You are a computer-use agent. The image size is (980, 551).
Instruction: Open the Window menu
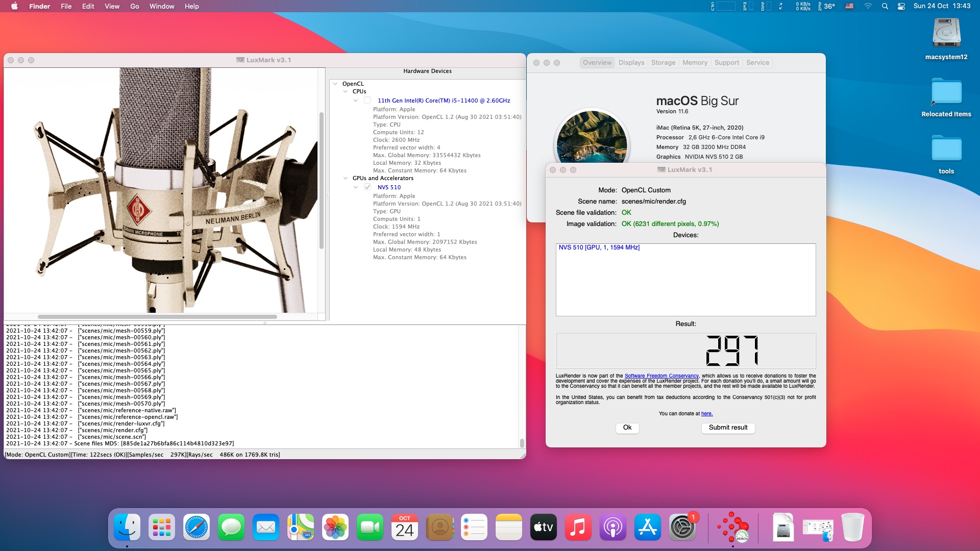click(162, 6)
